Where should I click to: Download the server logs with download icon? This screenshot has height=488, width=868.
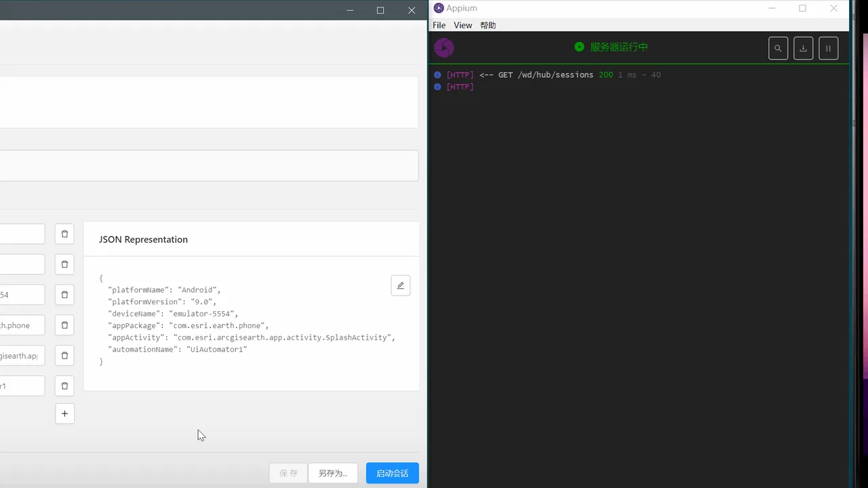tap(803, 48)
